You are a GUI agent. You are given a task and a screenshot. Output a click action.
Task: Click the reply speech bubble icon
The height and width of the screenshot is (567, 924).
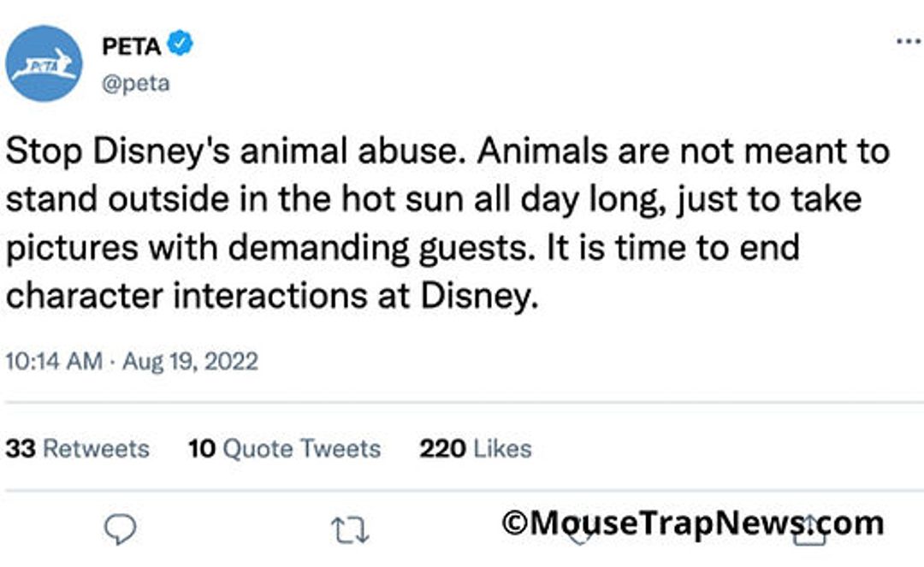(120, 530)
